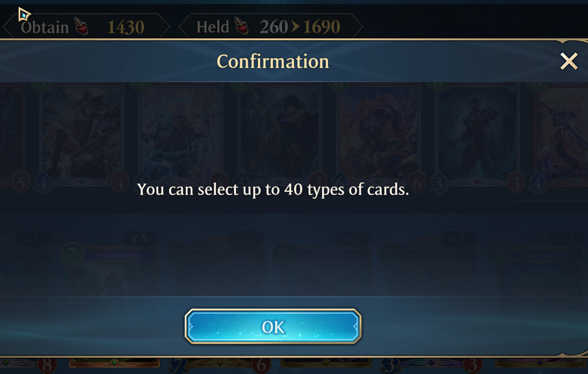Click the cursor arrow icon above Obtain
The width and height of the screenshot is (588, 374).
[x=25, y=15]
